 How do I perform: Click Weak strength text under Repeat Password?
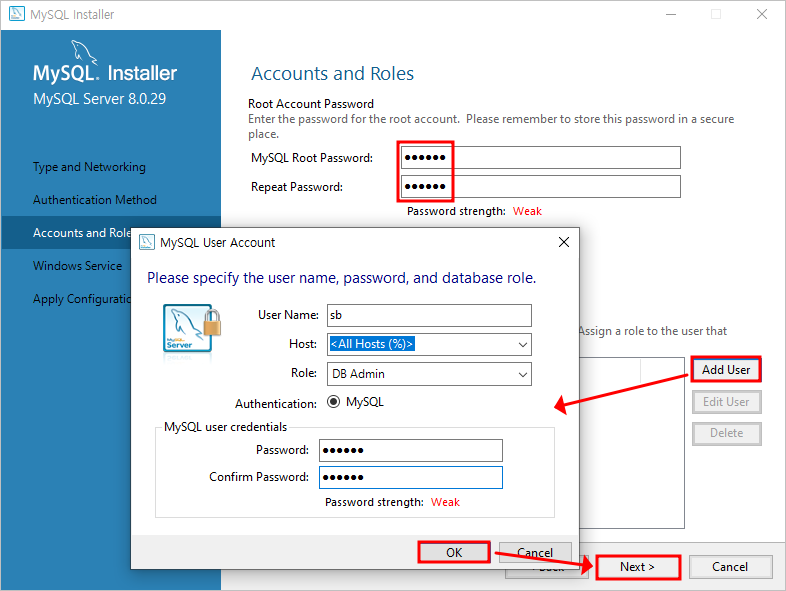coord(527,211)
